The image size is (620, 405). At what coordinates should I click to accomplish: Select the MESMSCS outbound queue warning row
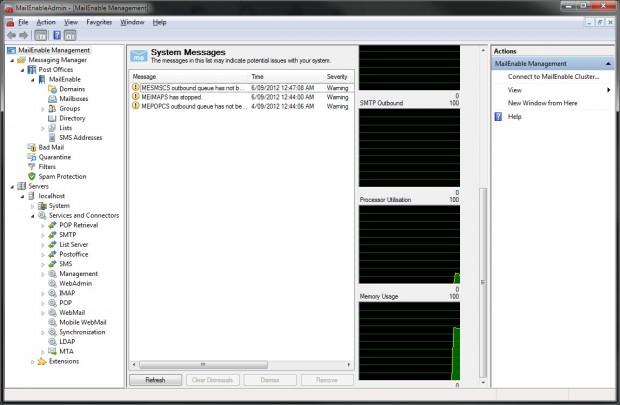pyautogui.click(x=241, y=88)
